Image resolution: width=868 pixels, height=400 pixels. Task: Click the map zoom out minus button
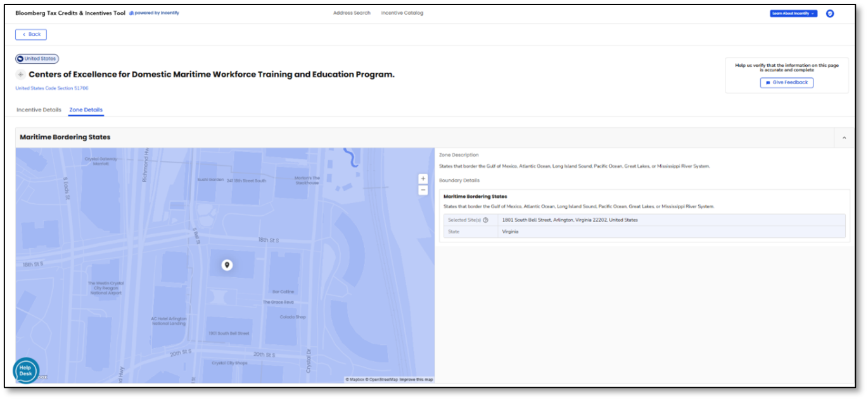click(x=423, y=190)
